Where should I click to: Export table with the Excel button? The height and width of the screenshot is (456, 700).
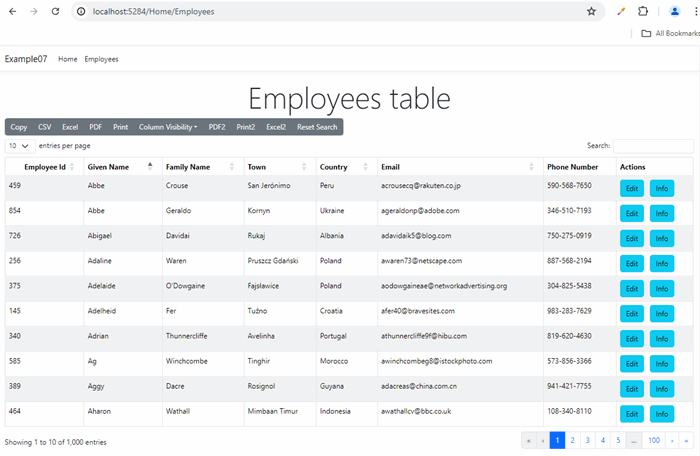(70, 127)
